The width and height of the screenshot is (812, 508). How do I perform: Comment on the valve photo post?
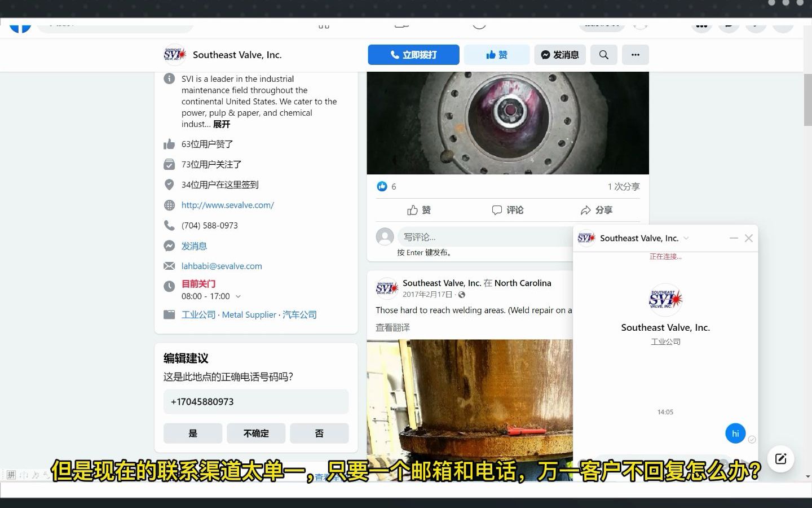[507, 210]
